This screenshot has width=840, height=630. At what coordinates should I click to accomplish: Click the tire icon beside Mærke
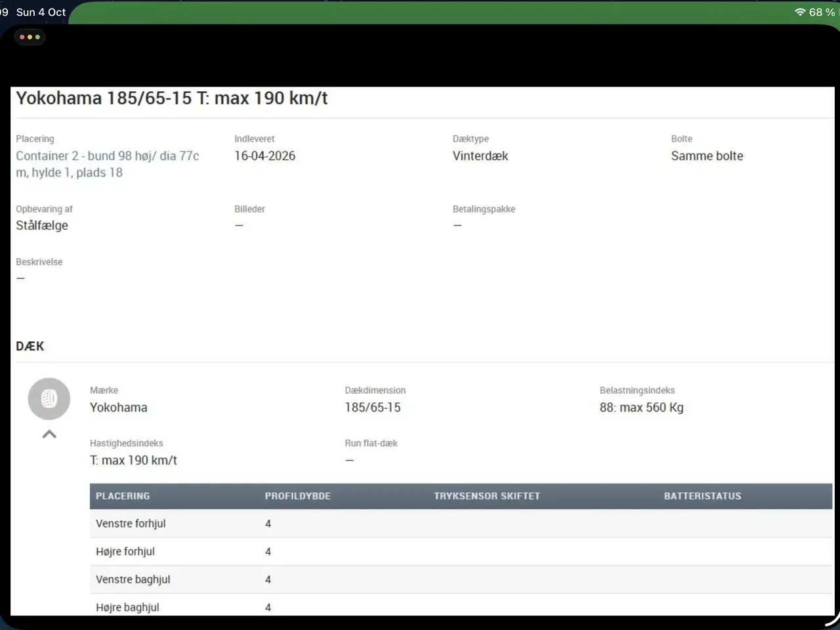click(49, 398)
